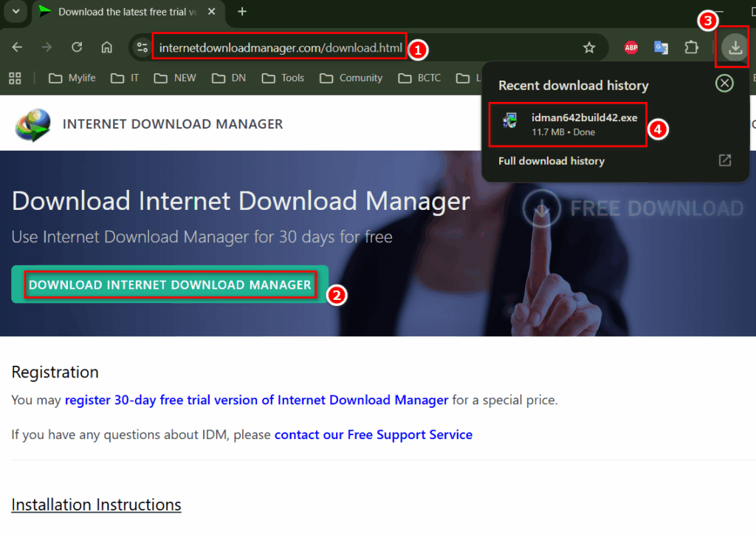Open the Extensions puzzle icon

pos(691,47)
